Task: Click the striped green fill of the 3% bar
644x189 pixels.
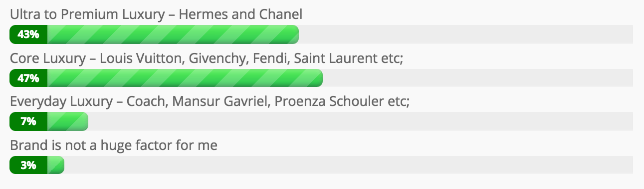Action: (x=55, y=165)
